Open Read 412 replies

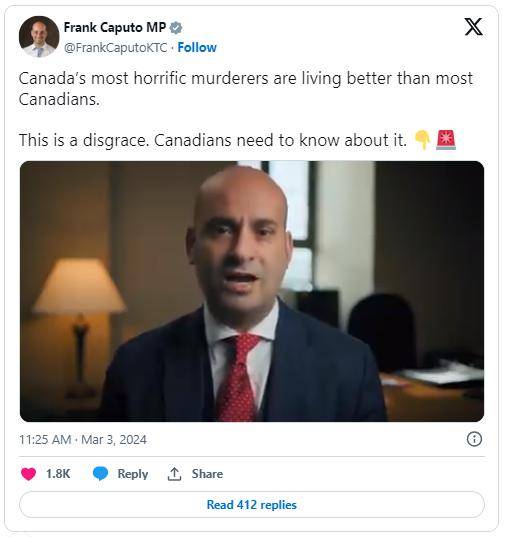point(252,505)
